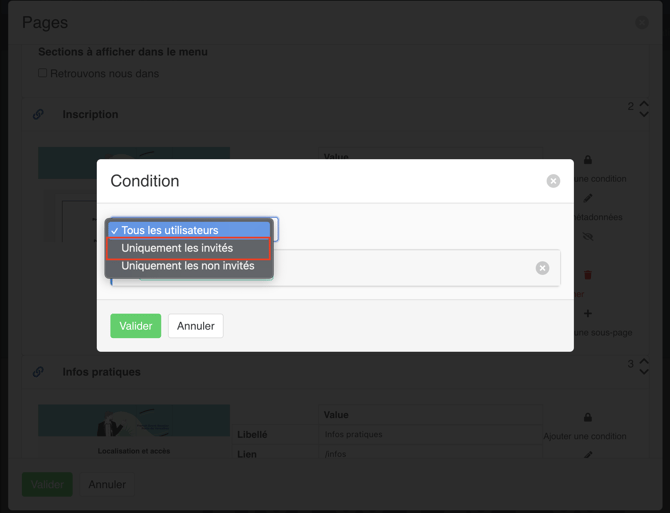
Task: Clear the condition field with its X icon
Action: point(542,268)
